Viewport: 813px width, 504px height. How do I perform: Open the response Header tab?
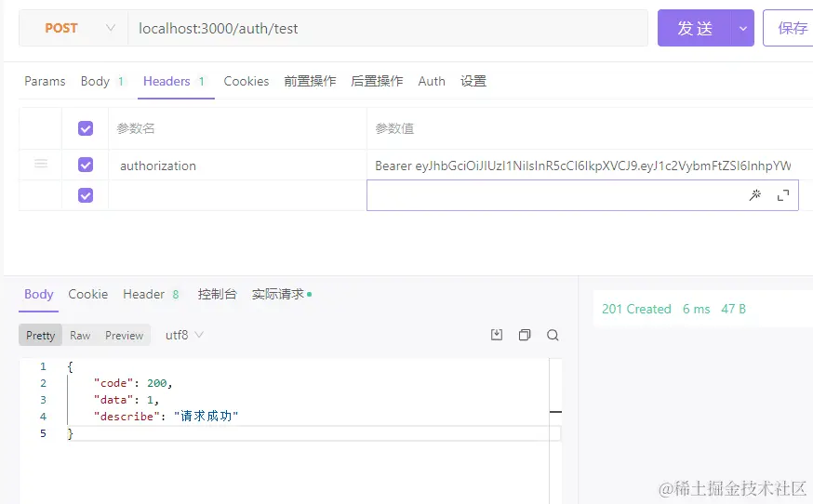151,294
